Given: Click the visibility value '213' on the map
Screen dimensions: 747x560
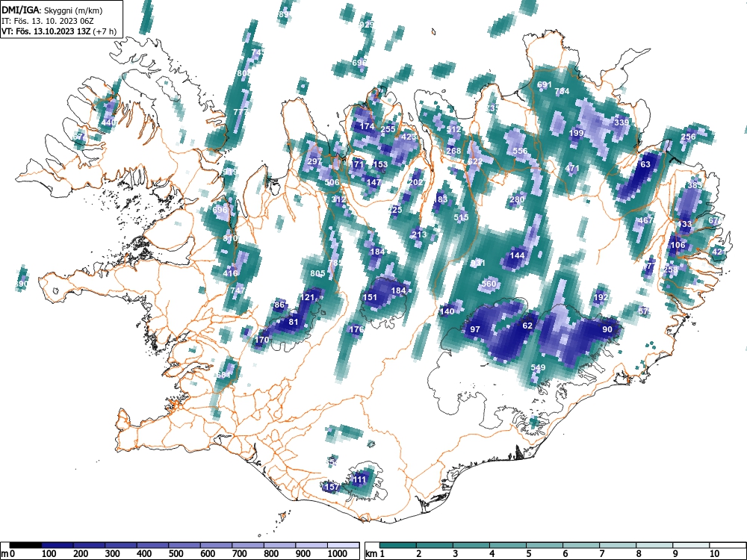Looking at the screenshot, I should pyautogui.click(x=419, y=234).
